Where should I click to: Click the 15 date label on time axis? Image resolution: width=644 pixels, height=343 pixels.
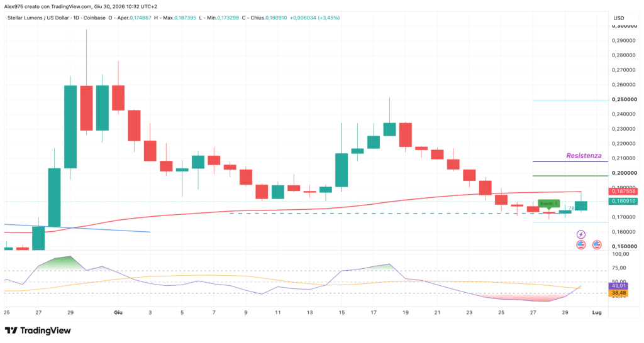tap(341, 313)
